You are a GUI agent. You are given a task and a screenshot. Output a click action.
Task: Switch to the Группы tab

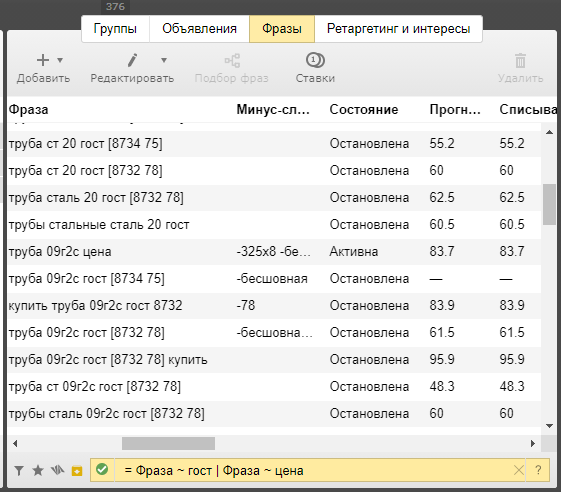(115, 29)
